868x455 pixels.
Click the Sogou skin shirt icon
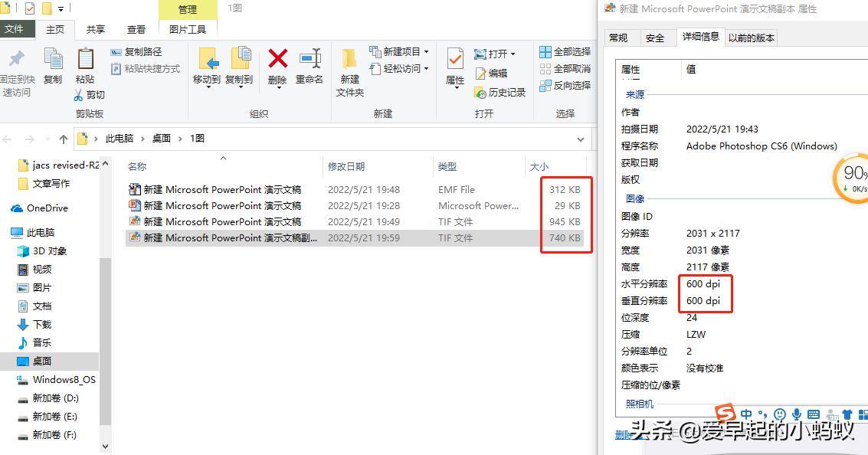[x=848, y=414]
